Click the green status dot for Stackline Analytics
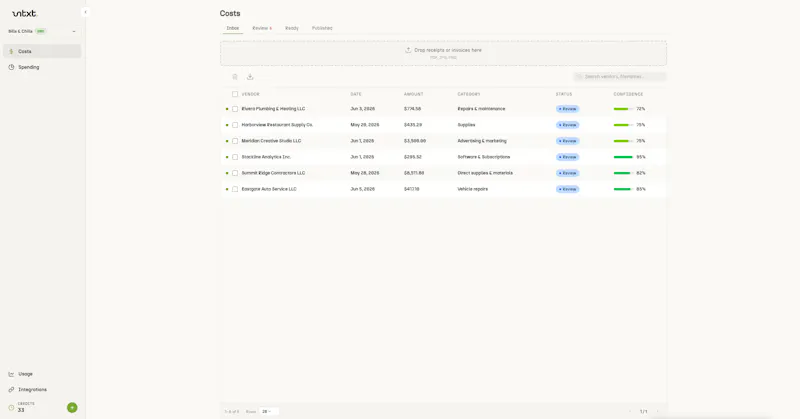Viewport: 800px width, 419px height. point(227,157)
